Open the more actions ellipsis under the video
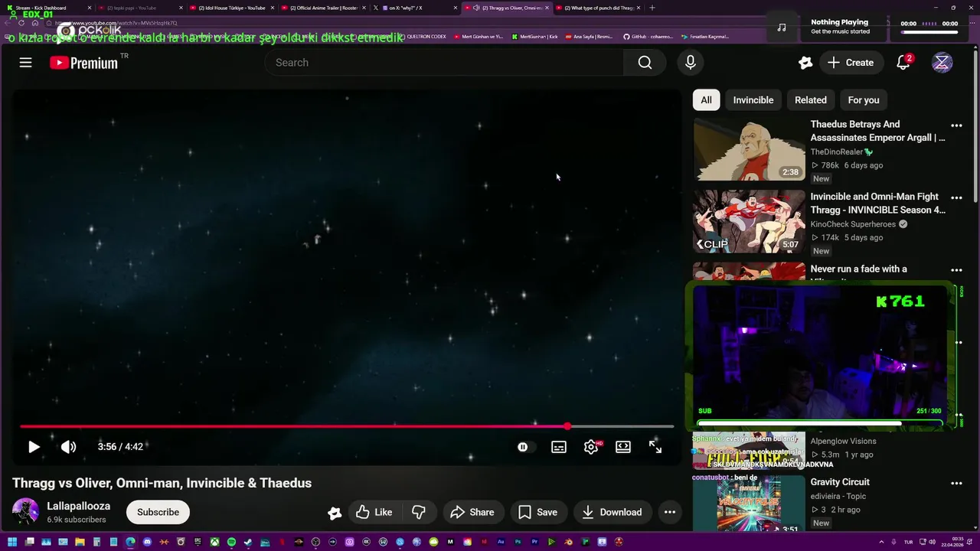 (670, 512)
